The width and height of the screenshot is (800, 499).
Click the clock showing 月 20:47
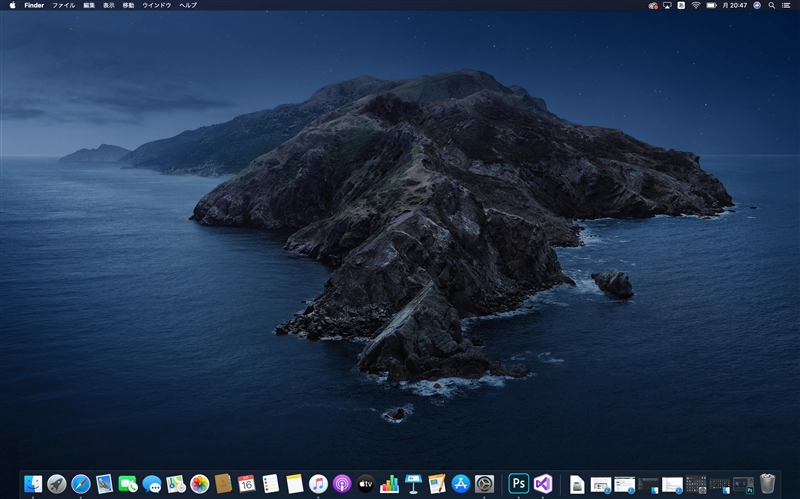point(735,5)
